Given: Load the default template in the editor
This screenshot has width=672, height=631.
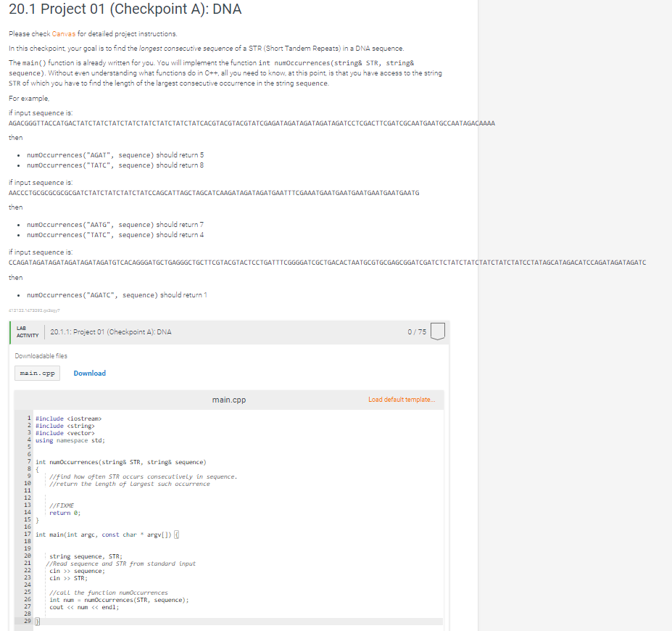Looking at the screenshot, I should click(403, 400).
